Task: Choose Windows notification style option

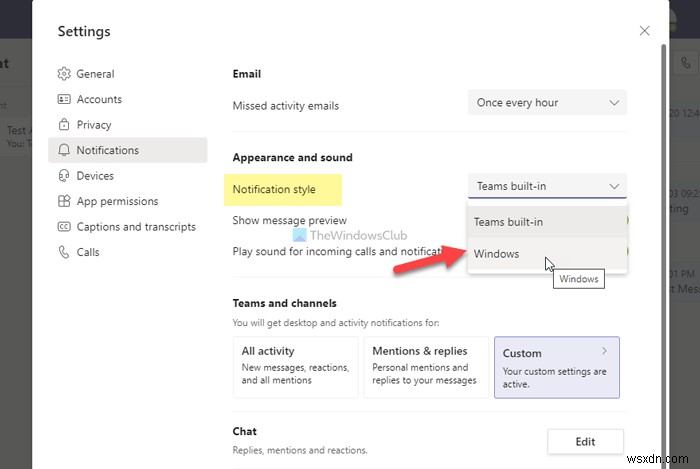Action: [547, 253]
